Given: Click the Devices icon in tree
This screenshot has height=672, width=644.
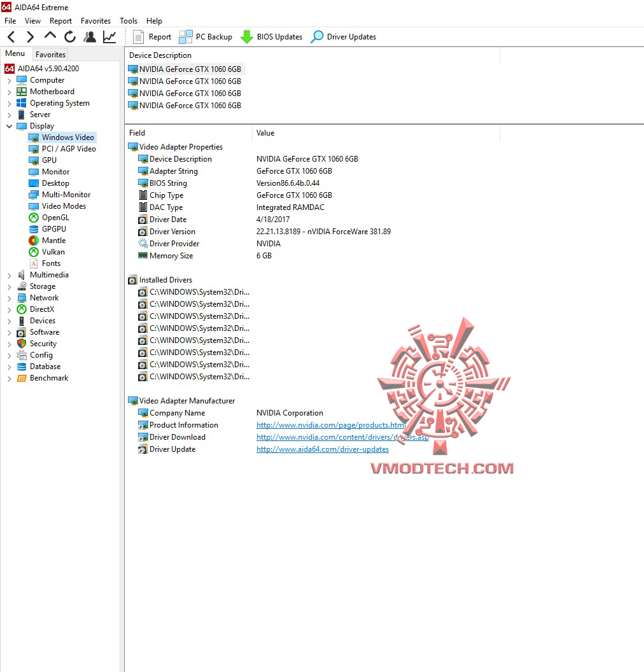Looking at the screenshot, I should click(x=22, y=321).
